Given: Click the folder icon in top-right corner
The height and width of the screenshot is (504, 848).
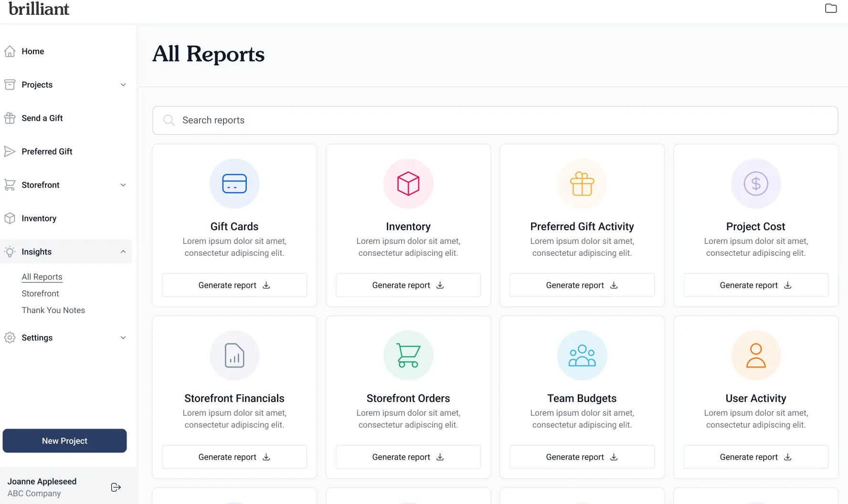Looking at the screenshot, I should click(831, 8).
